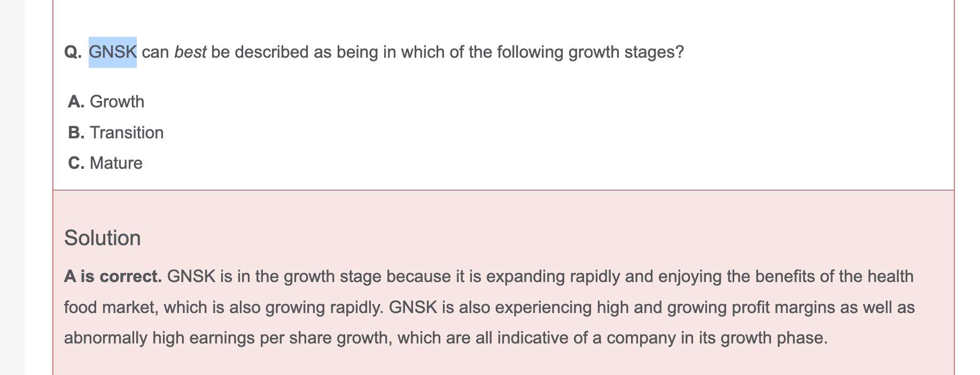Click the bold letter 'A.' marker

[76, 101]
